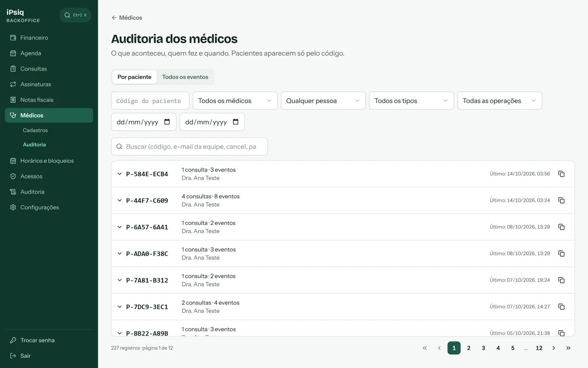Switch to the Todos os eventos tab
Screen dimensions: 588x368
185,77
